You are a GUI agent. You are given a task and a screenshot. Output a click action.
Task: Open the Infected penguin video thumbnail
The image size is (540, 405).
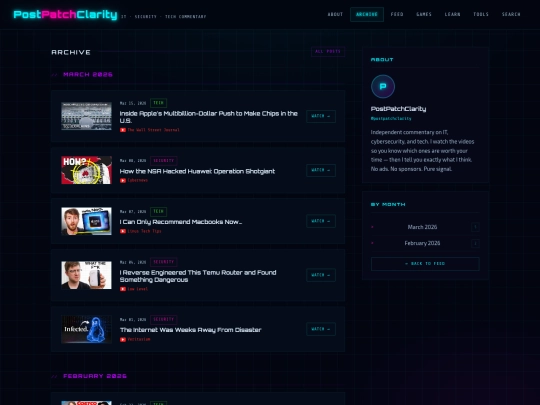pyautogui.click(x=86, y=329)
